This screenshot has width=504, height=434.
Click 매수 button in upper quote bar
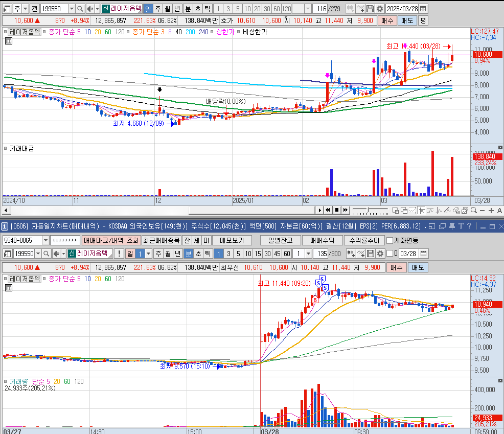tap(387, 20)
